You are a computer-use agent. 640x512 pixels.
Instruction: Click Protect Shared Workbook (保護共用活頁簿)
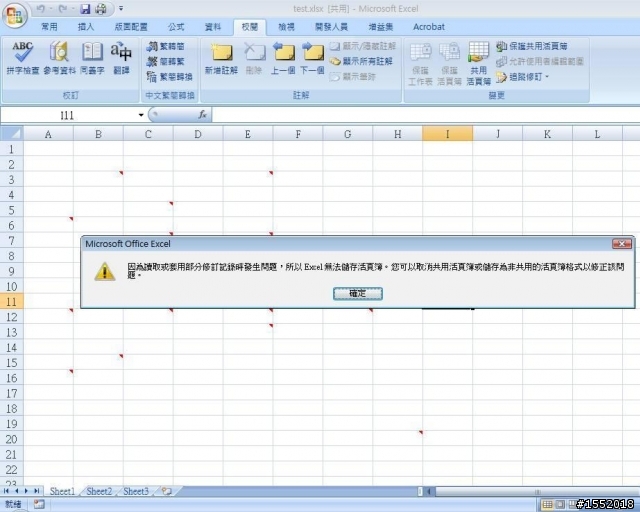(532, 46)
